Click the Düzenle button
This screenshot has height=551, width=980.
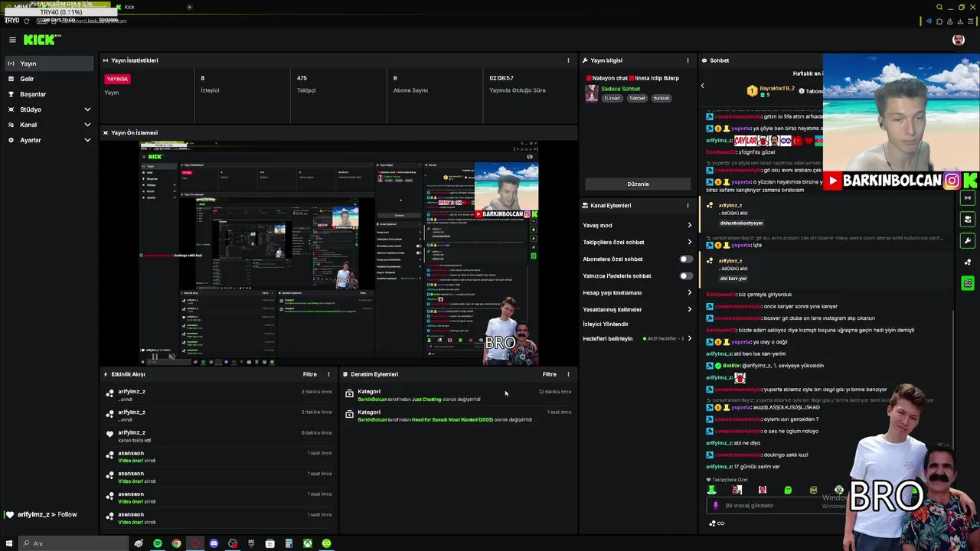click(638, 184)
